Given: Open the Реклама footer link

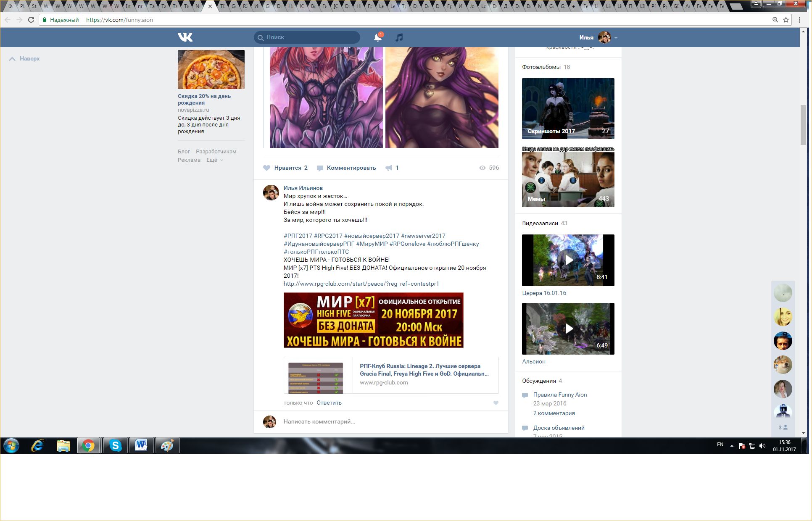Looking at the screenshot, I should pos(189,160).
